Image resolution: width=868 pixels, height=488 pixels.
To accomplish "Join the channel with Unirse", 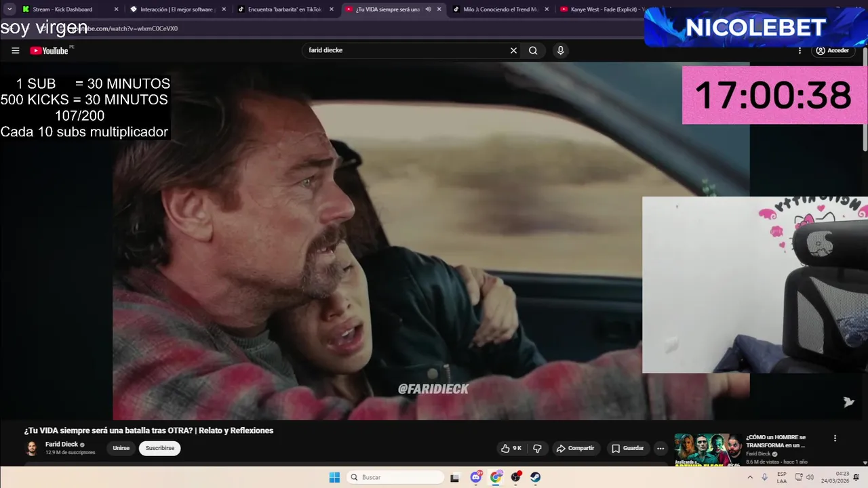I will click(121, 448).
